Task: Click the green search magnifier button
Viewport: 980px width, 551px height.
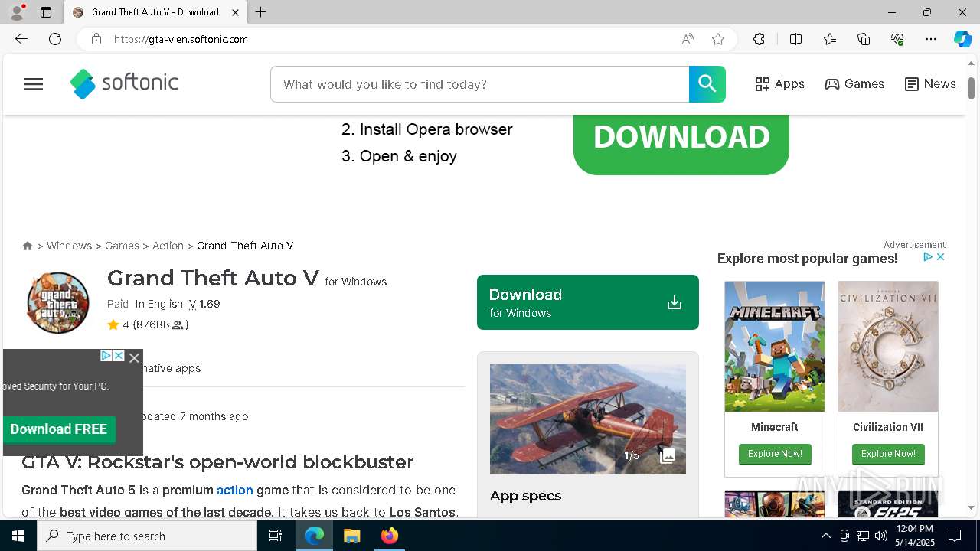Action: [707, 84]
